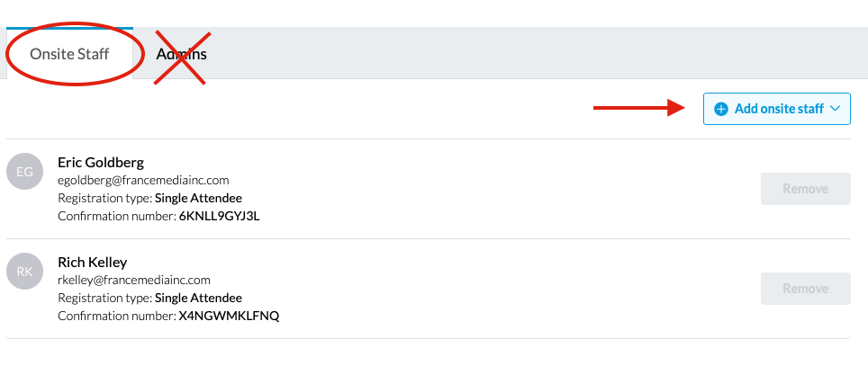868x366 pixels.
Task: Expand the Add onsite staff chevron
Action: (836, 109)
